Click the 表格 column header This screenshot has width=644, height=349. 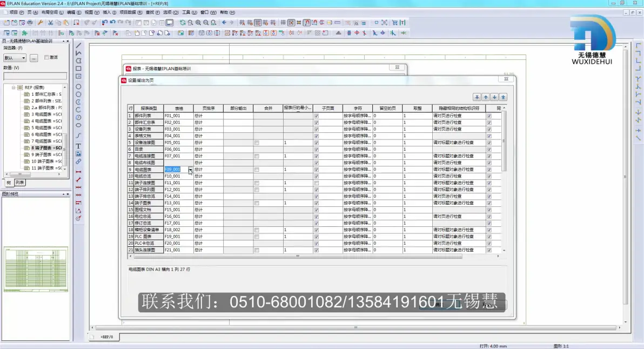tap(179, 109)
